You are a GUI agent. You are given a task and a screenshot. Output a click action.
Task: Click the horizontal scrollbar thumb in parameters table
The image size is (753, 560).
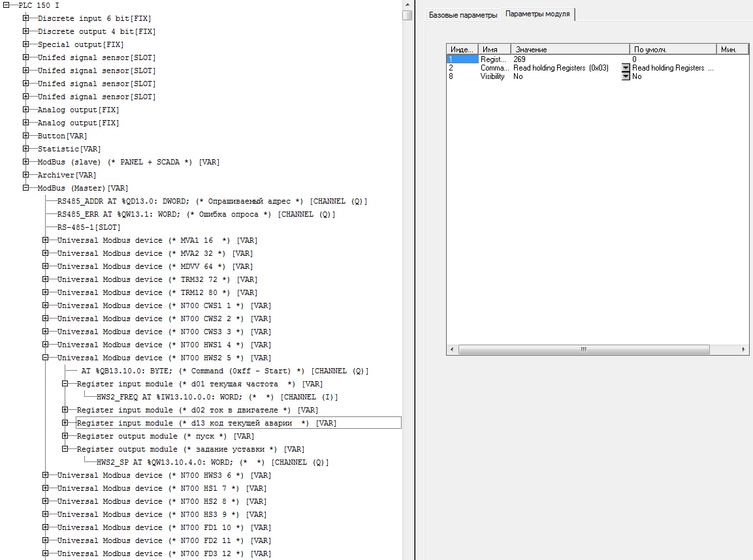(584, 349)
